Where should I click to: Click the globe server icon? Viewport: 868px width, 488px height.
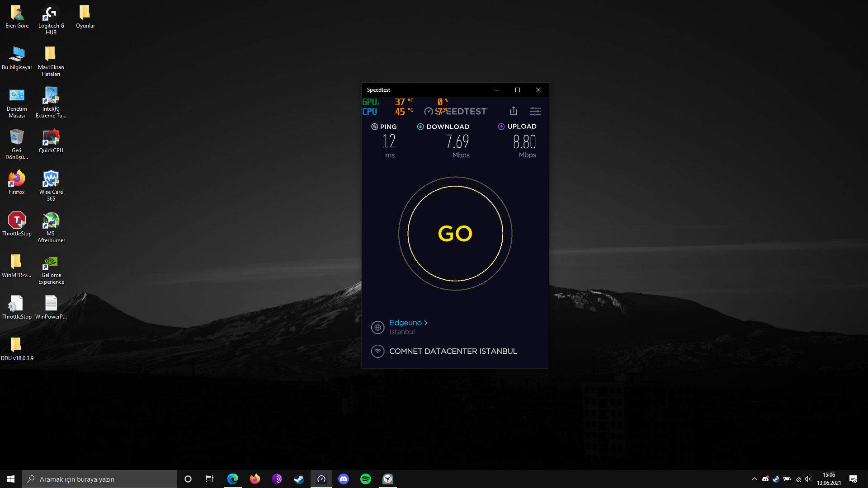coord(377,327)
